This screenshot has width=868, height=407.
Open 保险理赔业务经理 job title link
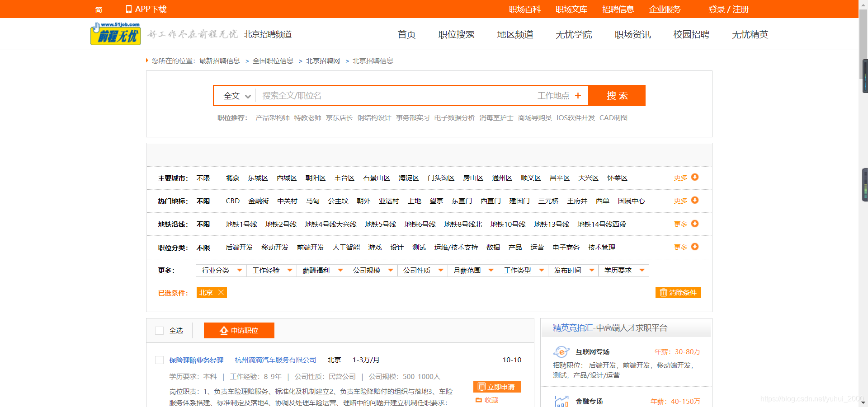[x=196, y=360]
